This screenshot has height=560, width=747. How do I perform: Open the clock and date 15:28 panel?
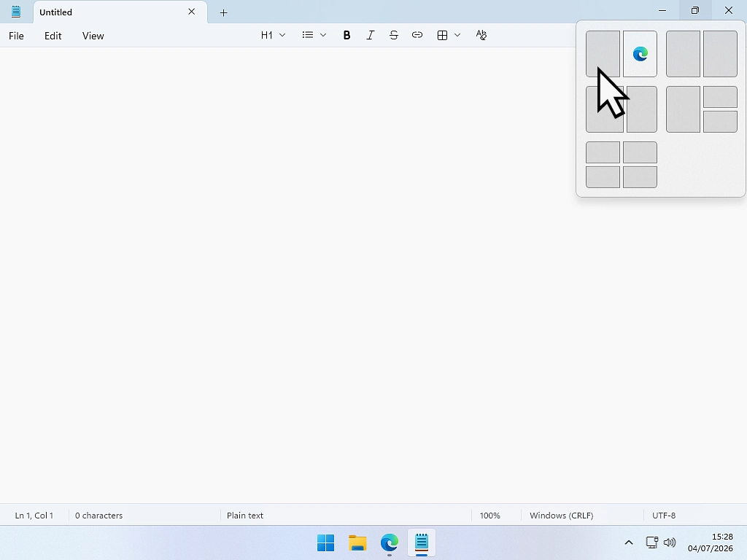711,542
